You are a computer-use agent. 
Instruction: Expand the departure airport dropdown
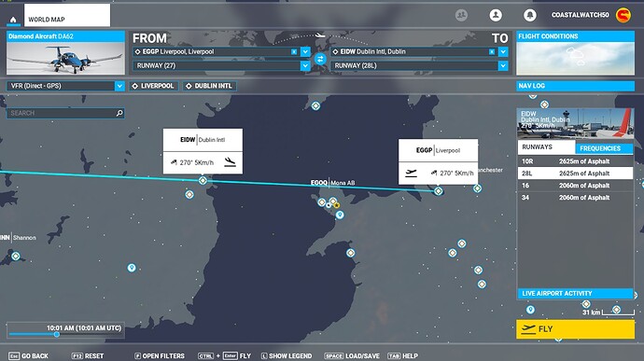[305, 51]
